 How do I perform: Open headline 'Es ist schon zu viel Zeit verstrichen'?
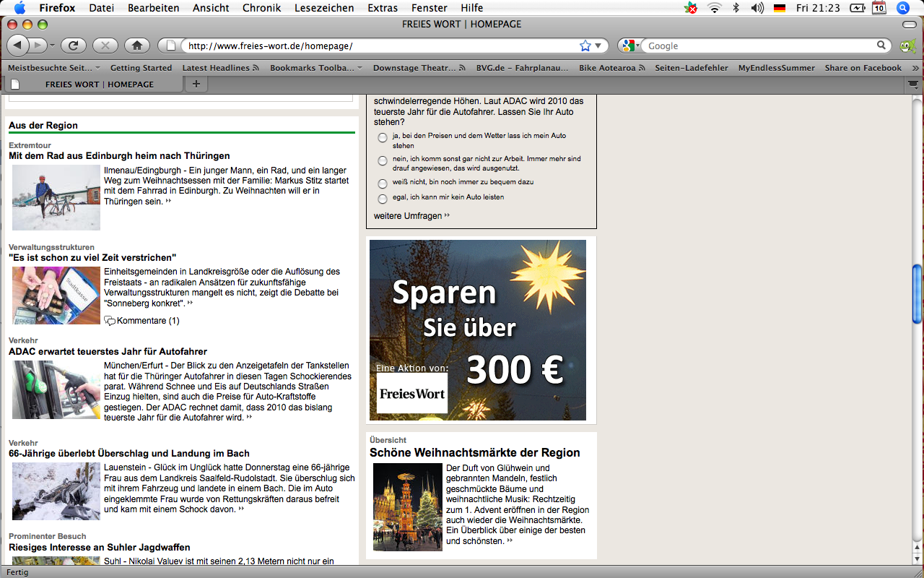pyautogui.click(x=92, y=257)
